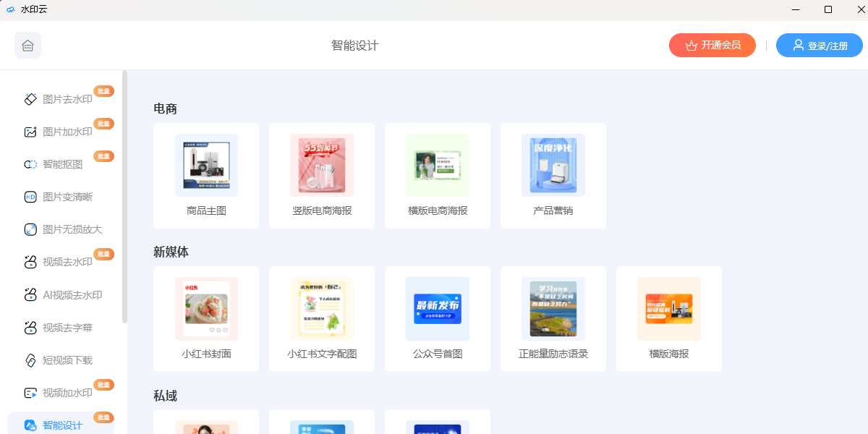
Task: Click the home icon button
Action: [x=27, y=46]
